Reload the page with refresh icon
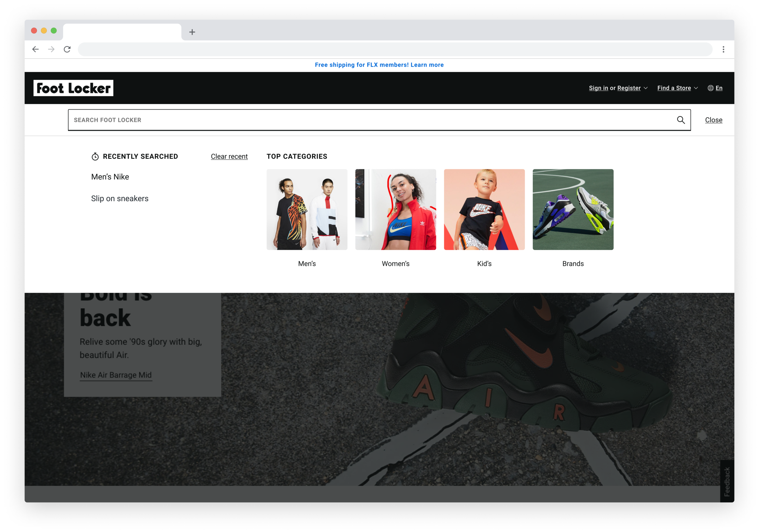759x532 pixels. click(x=67, y=49)
